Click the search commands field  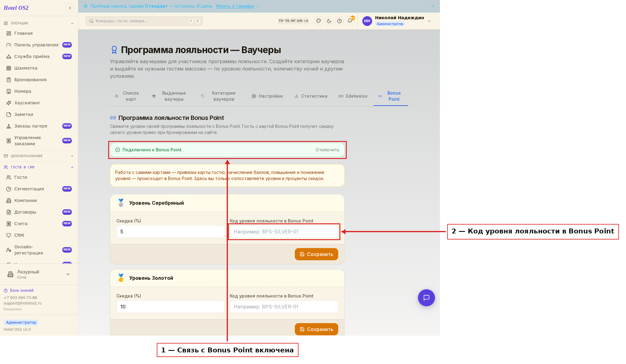(x=144, y=21)
